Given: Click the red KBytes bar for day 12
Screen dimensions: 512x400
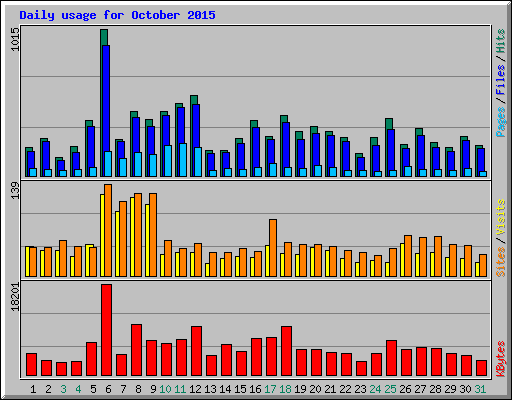Looking at the screenshot, I should [x=196, y=351].
